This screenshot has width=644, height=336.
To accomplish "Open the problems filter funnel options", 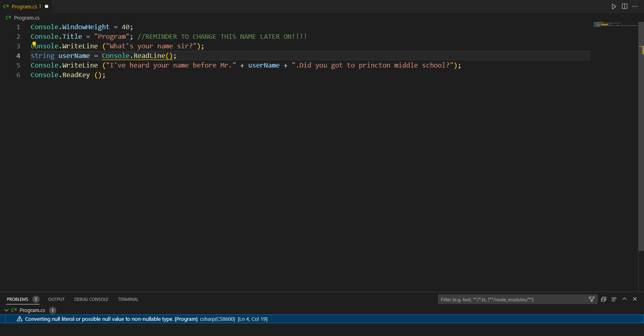I will [592, 299].
